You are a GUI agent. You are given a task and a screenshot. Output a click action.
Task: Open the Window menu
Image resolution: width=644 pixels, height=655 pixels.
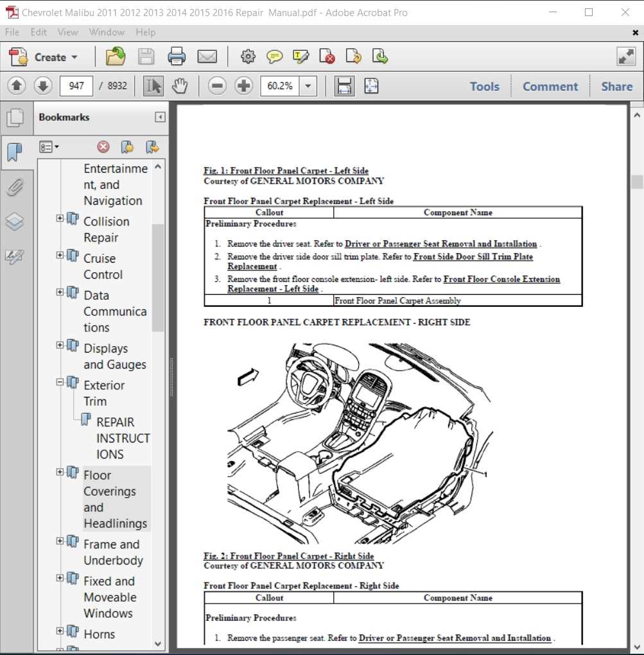pos(107,32)
